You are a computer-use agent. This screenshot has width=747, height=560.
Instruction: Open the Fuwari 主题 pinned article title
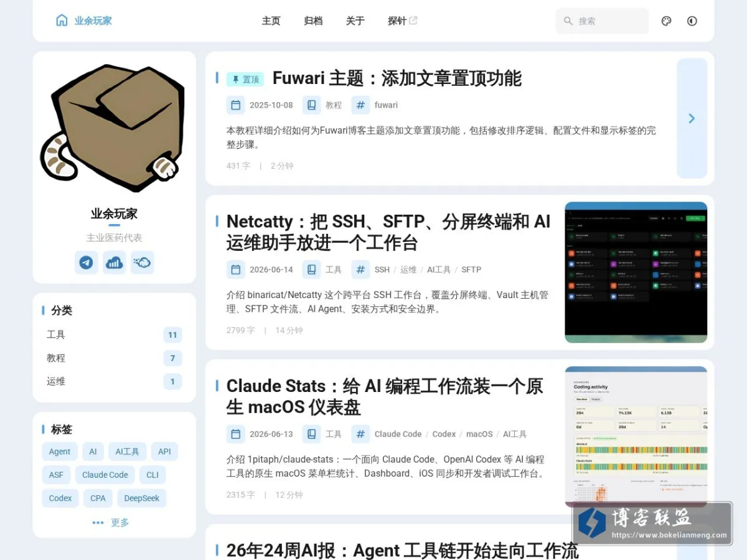[x=397, y=78]
